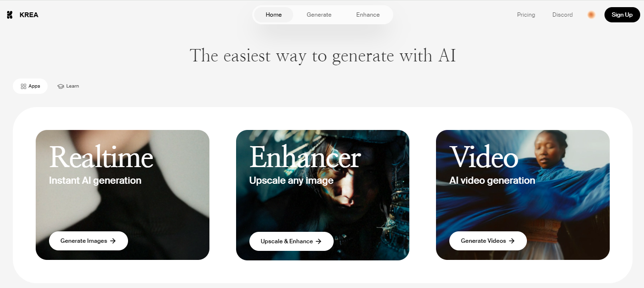Click the KREA brand name text
This screenshot has width=644, height=288.
[x=29, y=15]
